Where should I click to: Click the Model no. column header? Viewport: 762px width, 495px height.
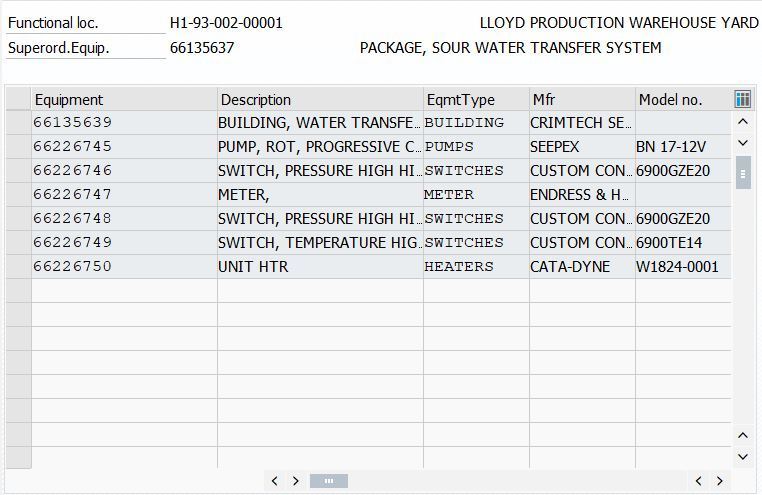pyautogui.click(x=683, y=99)
